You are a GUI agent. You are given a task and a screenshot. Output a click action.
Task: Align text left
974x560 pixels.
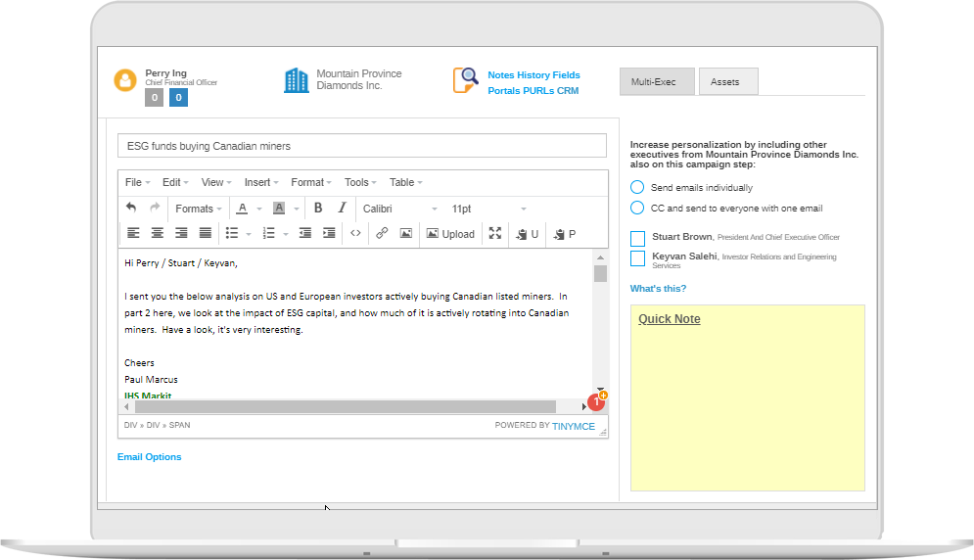133,233
